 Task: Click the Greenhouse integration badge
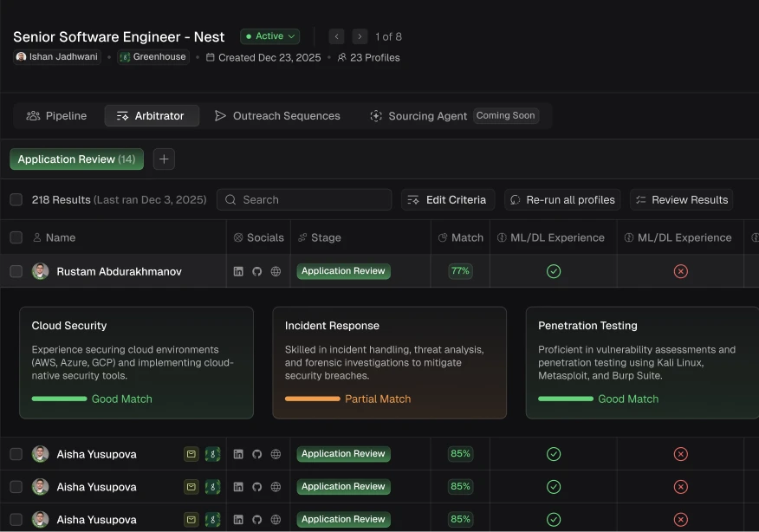coord(153,57)
